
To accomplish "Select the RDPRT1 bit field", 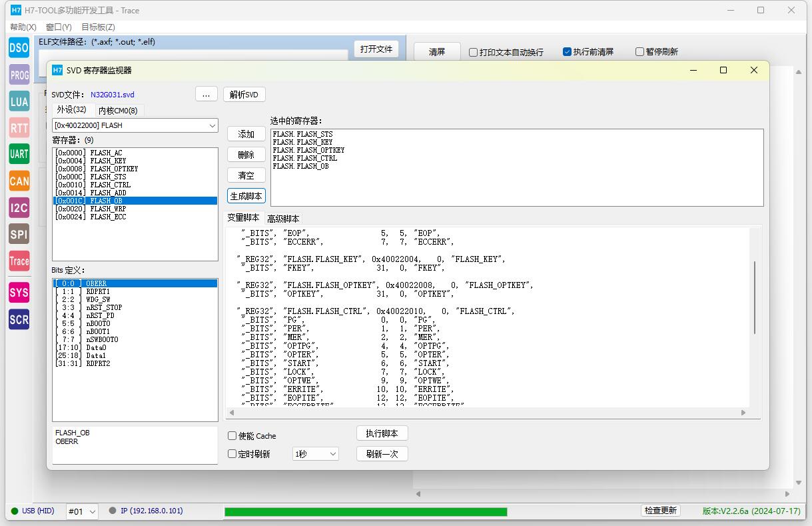I will tap(135, 291).
